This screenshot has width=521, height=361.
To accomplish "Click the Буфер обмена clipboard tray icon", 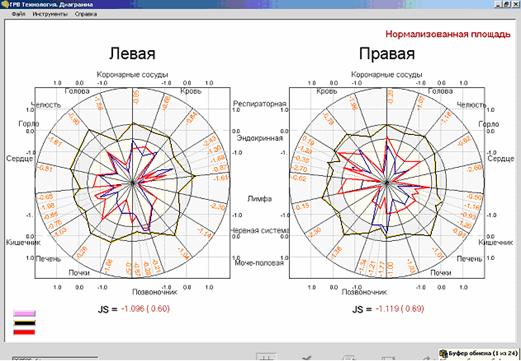I will pos(443,354).
